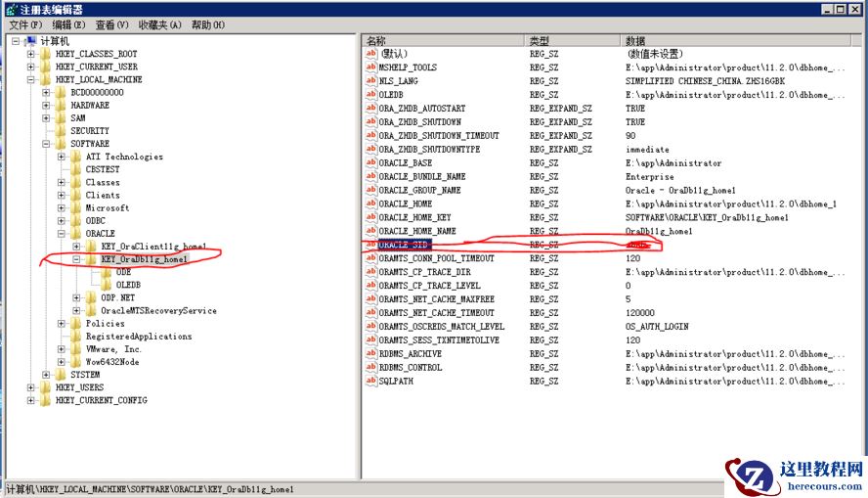Open the 收藏夹(A) menu
This screenshot has height=498, width=868.
[x=160, y=24]
